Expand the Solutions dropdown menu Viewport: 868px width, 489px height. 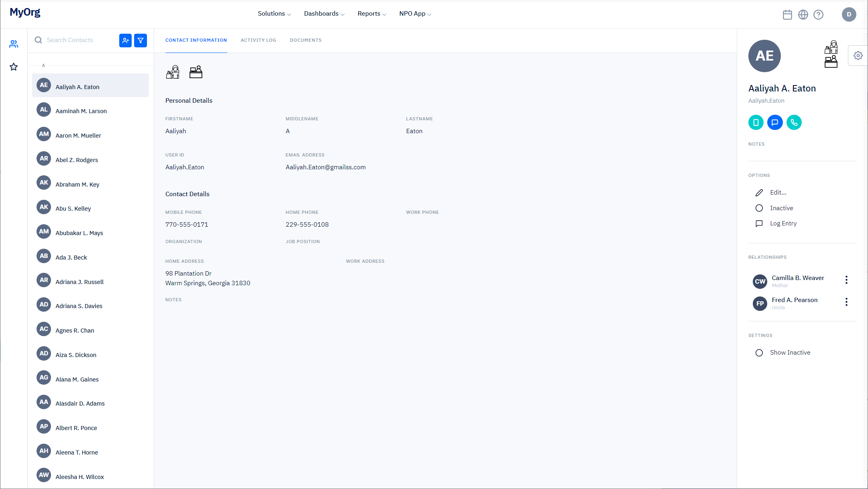(274, 14)
